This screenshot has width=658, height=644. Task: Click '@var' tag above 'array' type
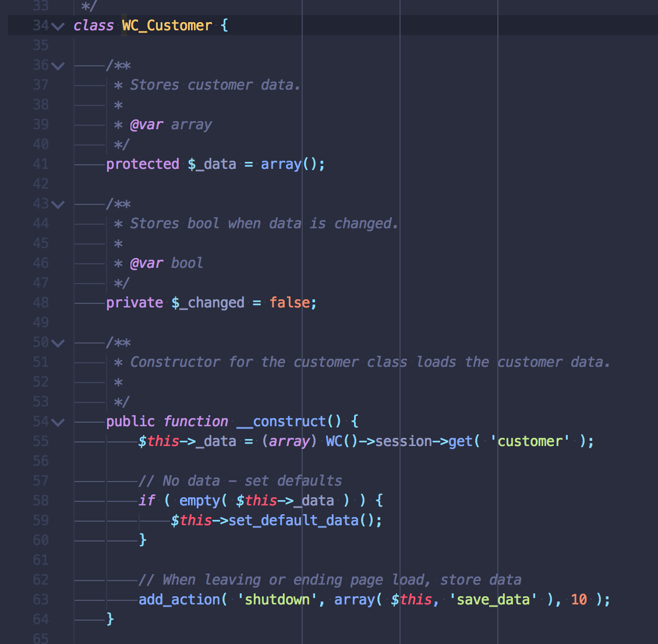147,125
